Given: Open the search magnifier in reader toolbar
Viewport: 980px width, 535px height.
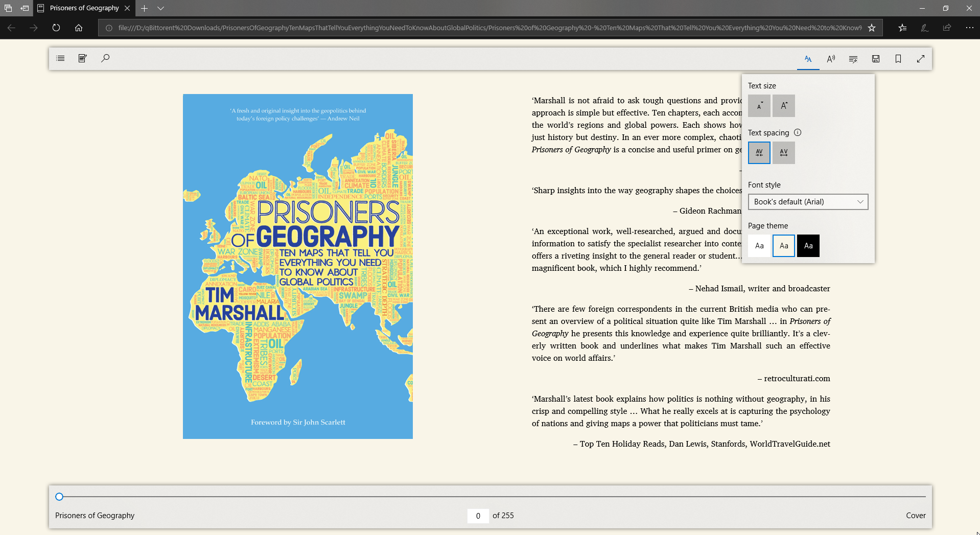Looking at the screenshot, I should (105, 58).
